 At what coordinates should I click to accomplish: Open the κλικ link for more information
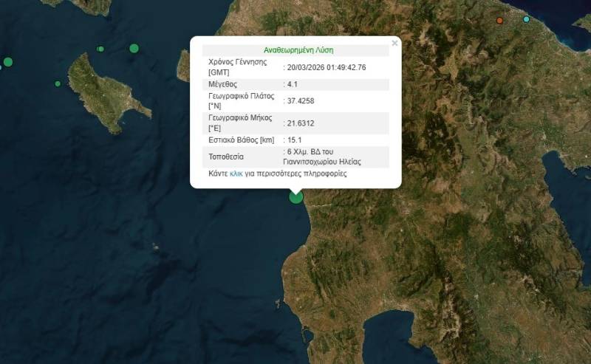(x=236, y=174)
